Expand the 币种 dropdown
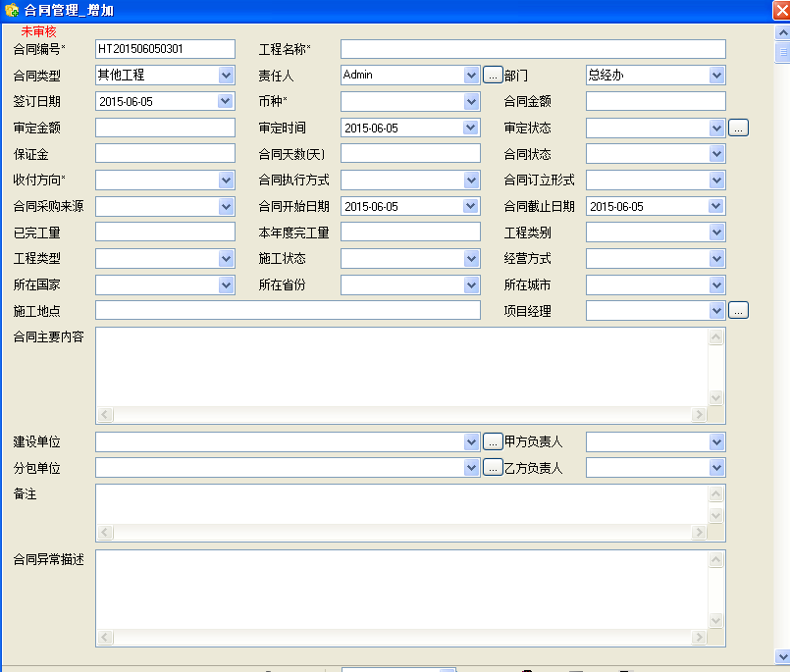Screen dimensions: 790x672 point(471,101)
